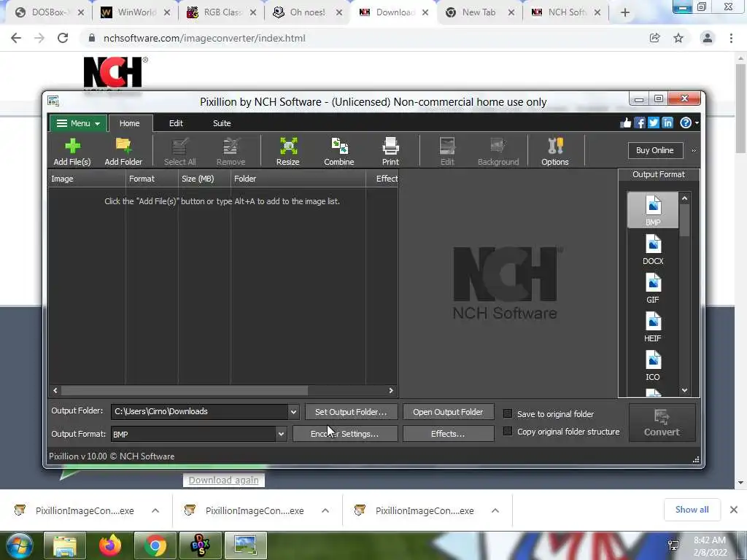Open Firefox from the taskbar
The image size is (747, 560).
[x=110, y=545]
